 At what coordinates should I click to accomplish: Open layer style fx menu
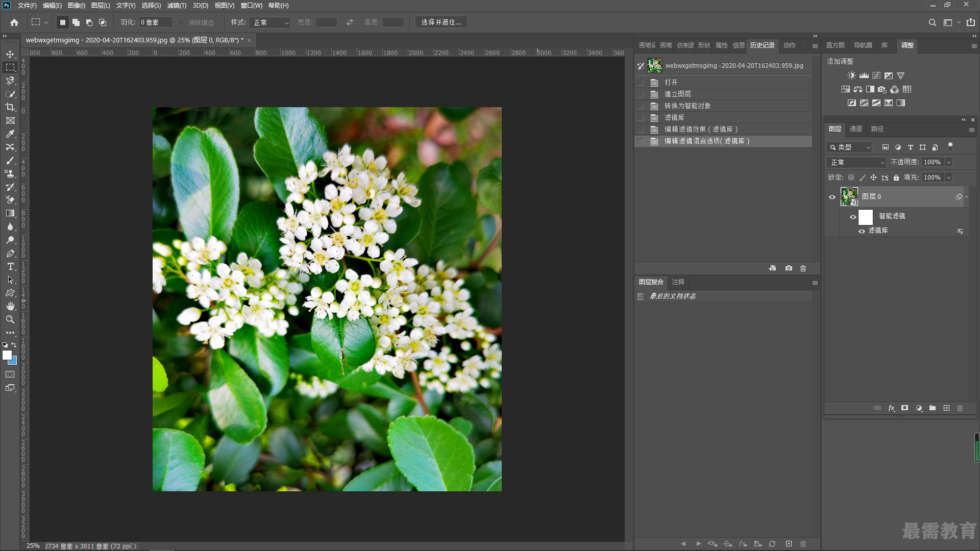891,408
